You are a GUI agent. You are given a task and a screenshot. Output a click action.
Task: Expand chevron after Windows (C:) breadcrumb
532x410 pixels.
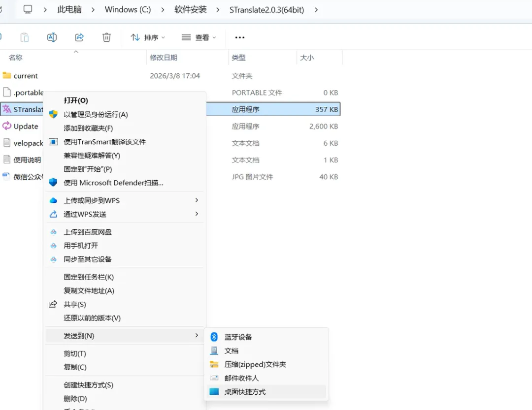[163, 9]
